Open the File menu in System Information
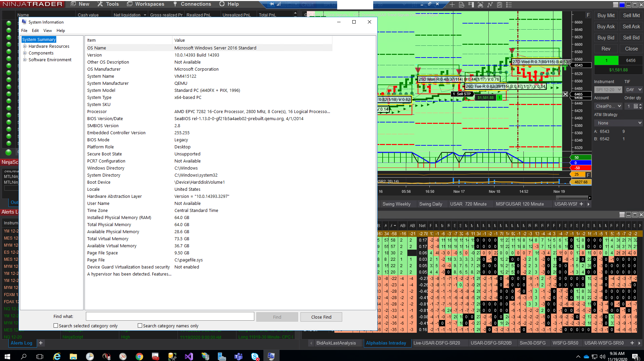This screenshot has height=361, width=644. (24, 31)
